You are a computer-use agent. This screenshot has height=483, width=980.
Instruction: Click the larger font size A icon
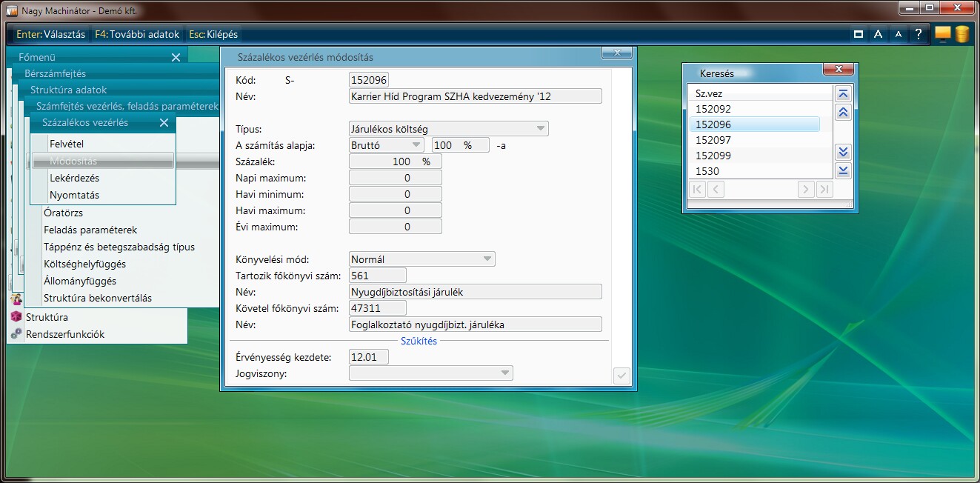click(x=878, y=34)
